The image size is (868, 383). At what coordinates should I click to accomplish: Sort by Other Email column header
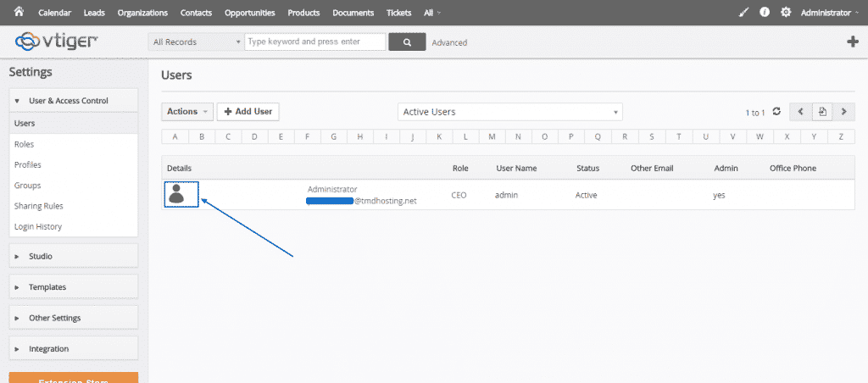click(x=652, y=169)
